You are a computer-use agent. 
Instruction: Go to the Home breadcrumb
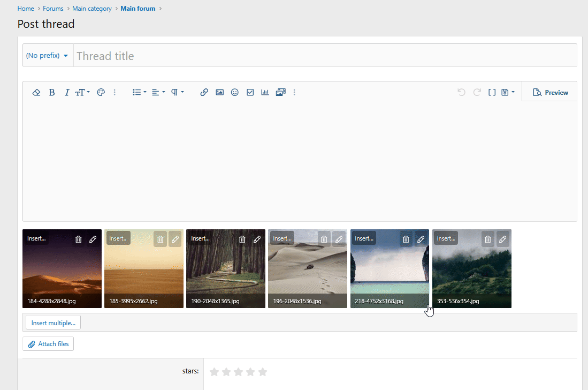pyautogui.click(x=26, y=8)
